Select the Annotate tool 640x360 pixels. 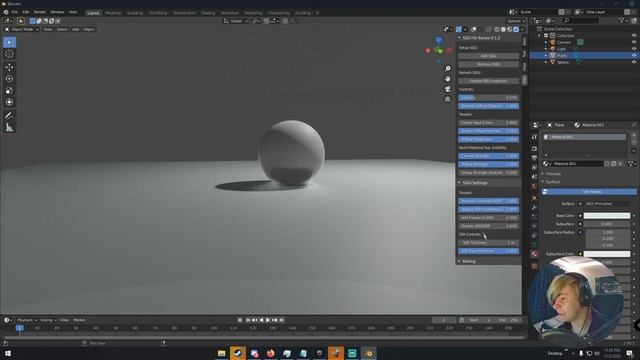[9, 116]
